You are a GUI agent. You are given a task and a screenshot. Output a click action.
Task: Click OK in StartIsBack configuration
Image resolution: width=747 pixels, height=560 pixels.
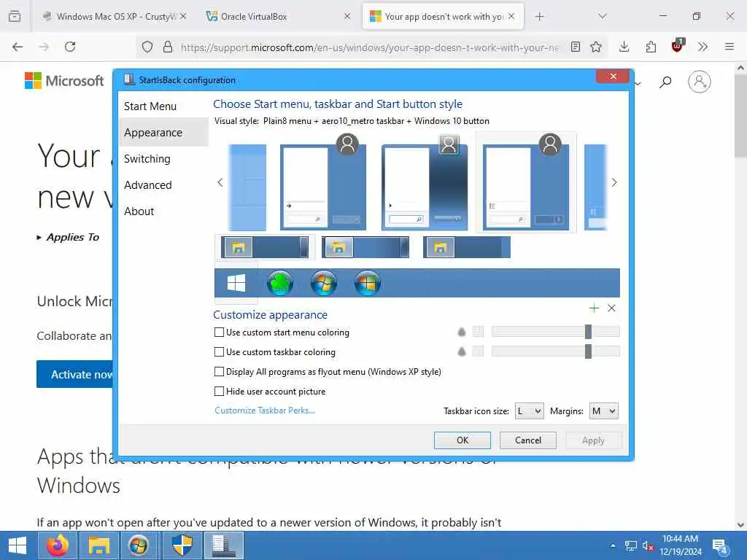tap(462, 440)
